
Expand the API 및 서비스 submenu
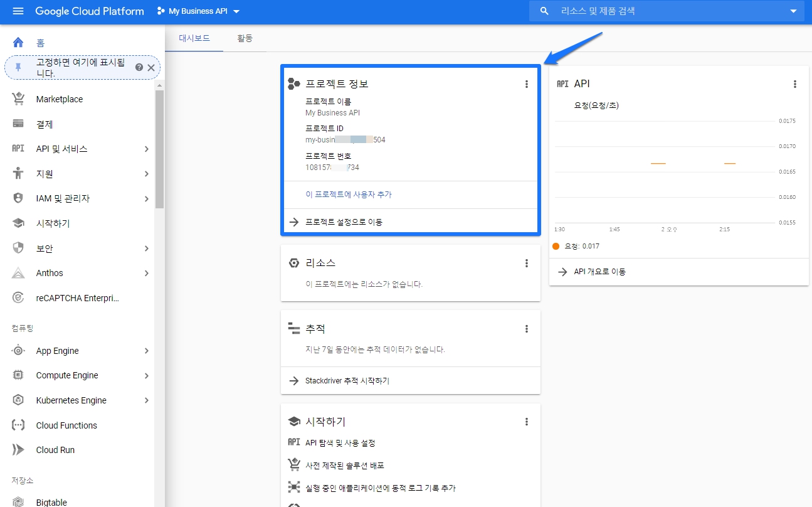tap(146, 149)
